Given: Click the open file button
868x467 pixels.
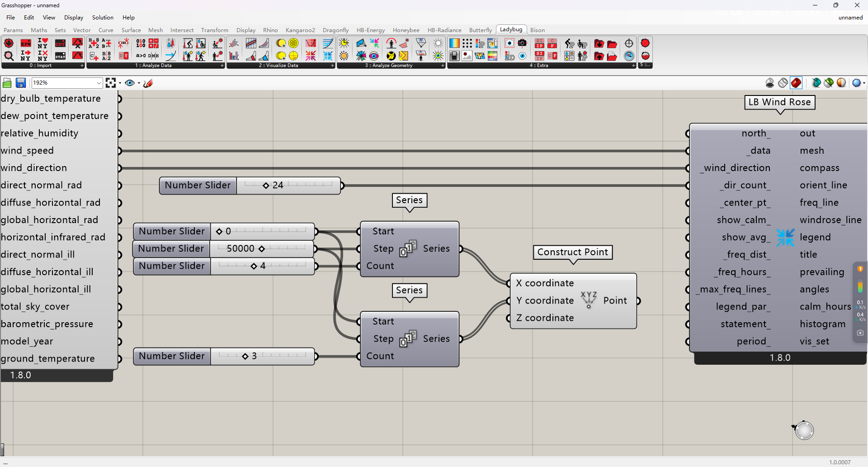Looking at the screenshot, I should [7, 83].
